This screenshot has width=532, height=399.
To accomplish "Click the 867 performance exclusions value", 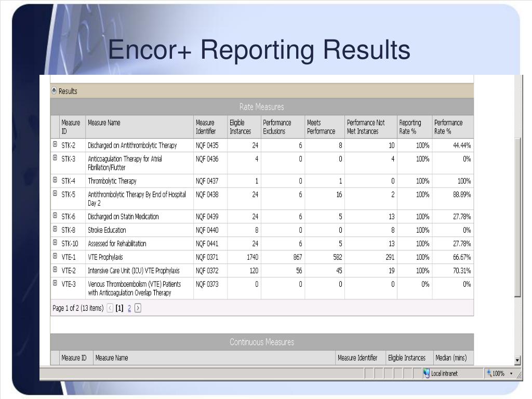I will tap(298, 258).
